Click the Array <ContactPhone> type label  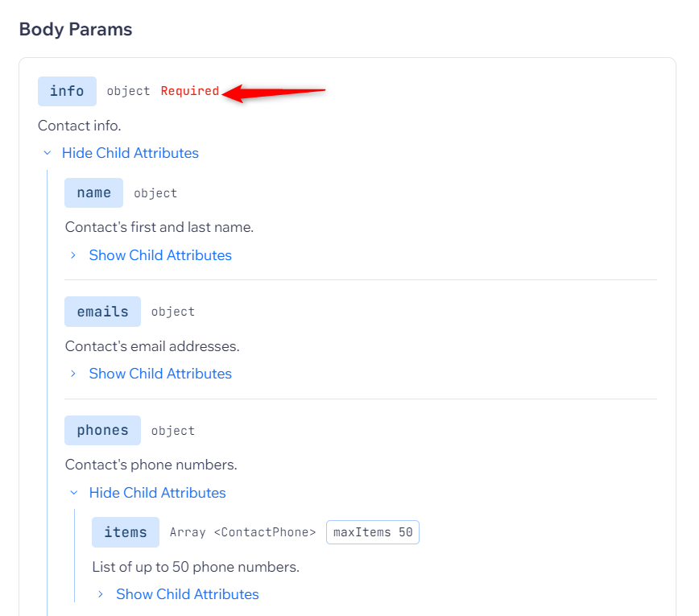pyautogui.click(x=242, y=532)
